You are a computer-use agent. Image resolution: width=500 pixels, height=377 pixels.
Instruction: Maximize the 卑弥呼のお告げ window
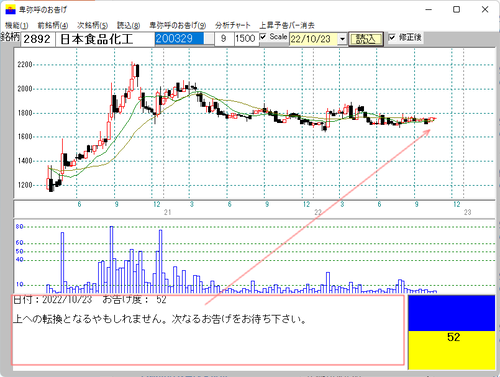coord(456,9)
